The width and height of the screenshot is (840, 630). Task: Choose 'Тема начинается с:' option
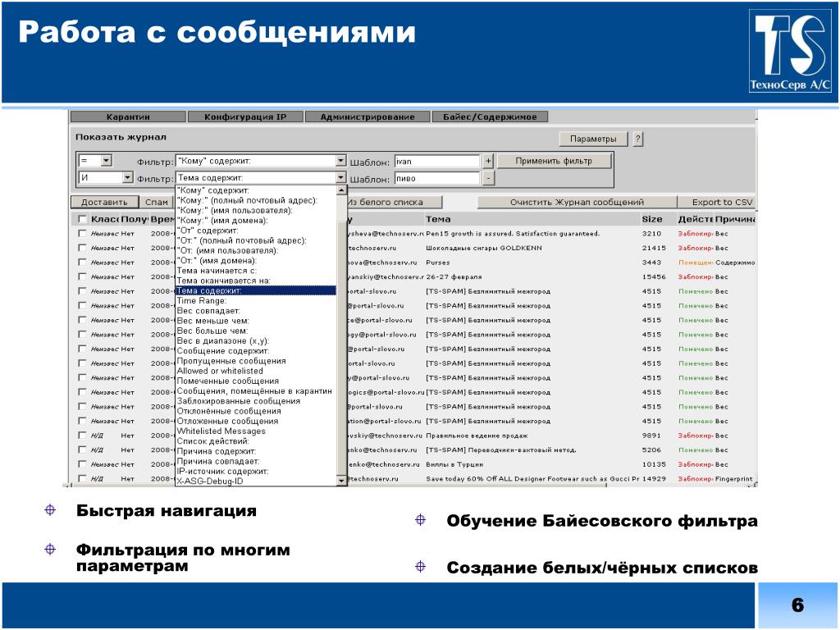coord(256,271)
